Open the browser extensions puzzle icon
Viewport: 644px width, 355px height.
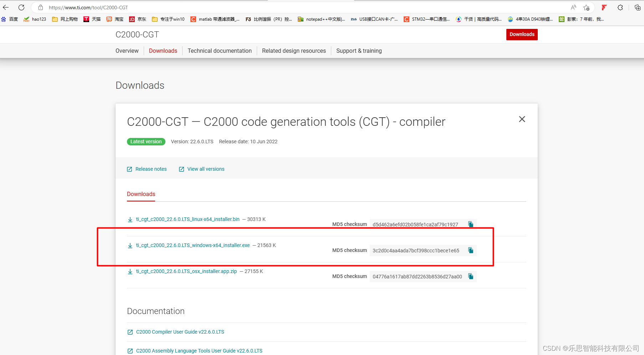pyautogui.click(x=620, y=7)
